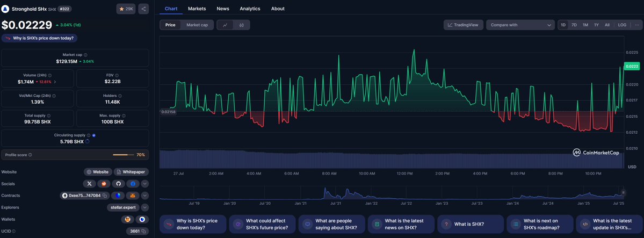This screenshot has height=238, width=644.
Task: Click the Stronghold SHx coin logo
Action: [x=5, y=9]
